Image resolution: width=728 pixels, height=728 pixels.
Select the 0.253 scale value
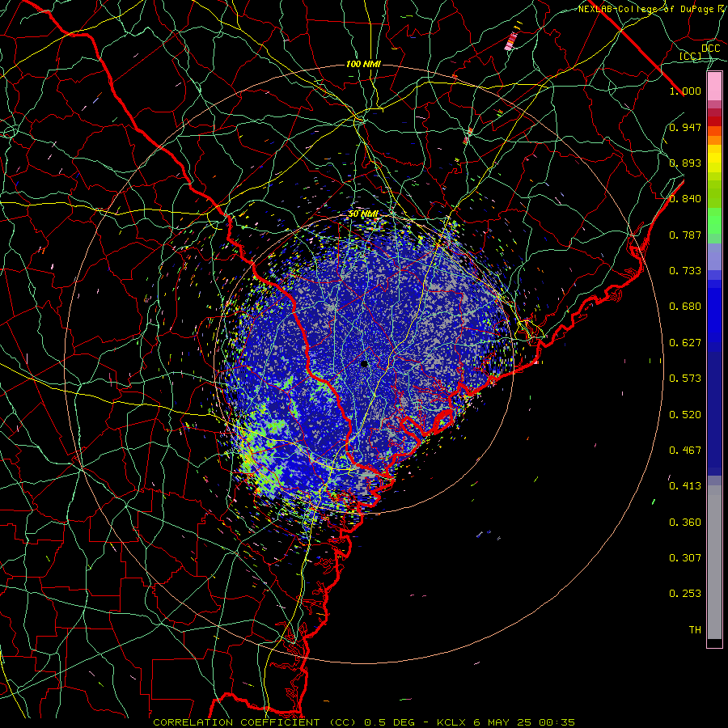coord(685,594)
